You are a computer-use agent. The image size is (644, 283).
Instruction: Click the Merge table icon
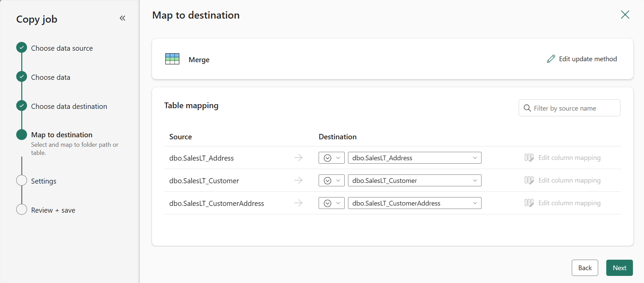(x=172, y=59)
